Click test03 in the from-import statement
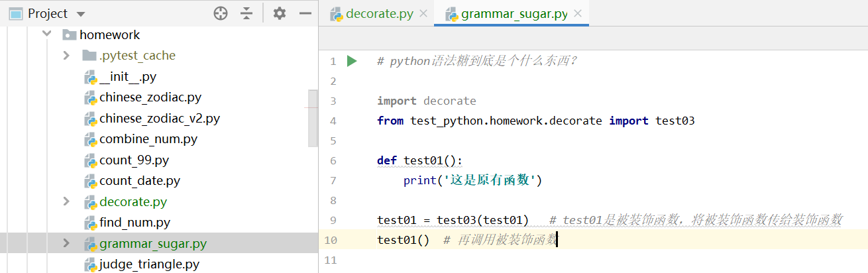Viewport: 868px width, 273px height. tap(675, 121)
